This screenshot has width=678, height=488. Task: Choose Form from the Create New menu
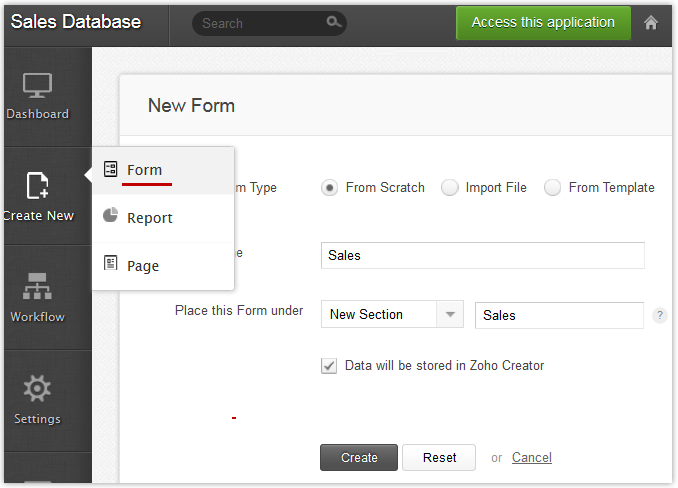tap(144, 170)
